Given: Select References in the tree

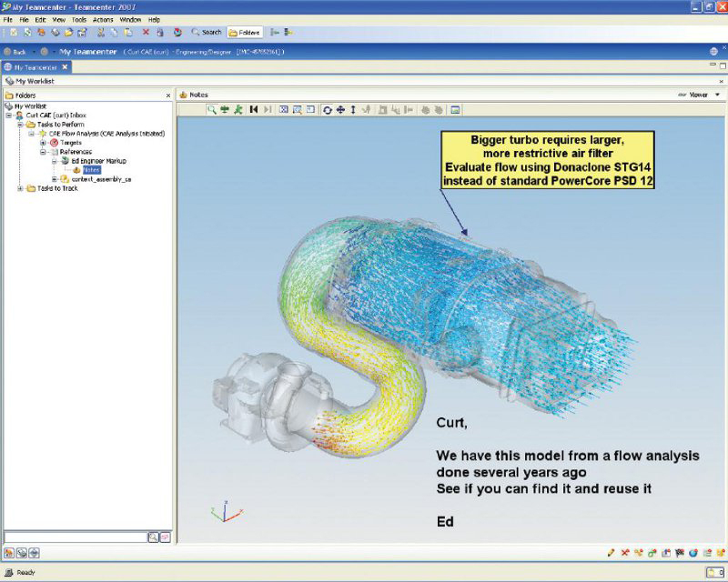Looking at the screenshot, I should (x=76, y=152).
